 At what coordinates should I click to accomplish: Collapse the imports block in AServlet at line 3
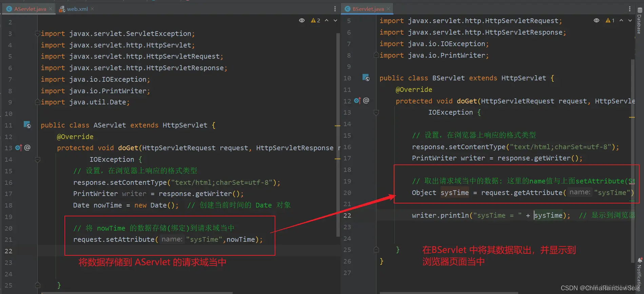38,34
